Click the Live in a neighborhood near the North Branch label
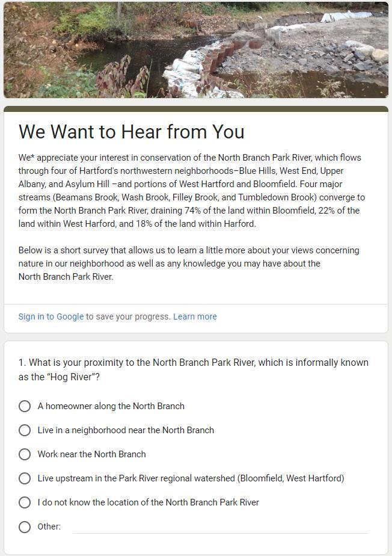This screenshot has height=556, width=392. [x=126, y=430]
